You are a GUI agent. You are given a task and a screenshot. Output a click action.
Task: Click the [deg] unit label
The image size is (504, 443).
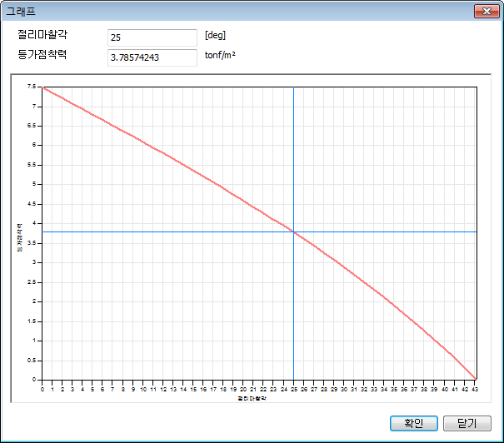215,35
